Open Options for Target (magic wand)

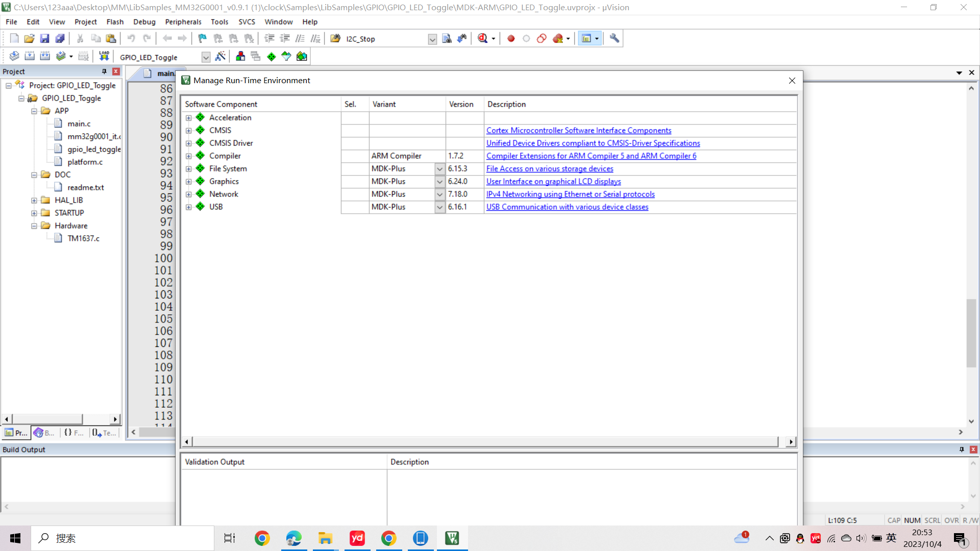(x=220, y=56)
